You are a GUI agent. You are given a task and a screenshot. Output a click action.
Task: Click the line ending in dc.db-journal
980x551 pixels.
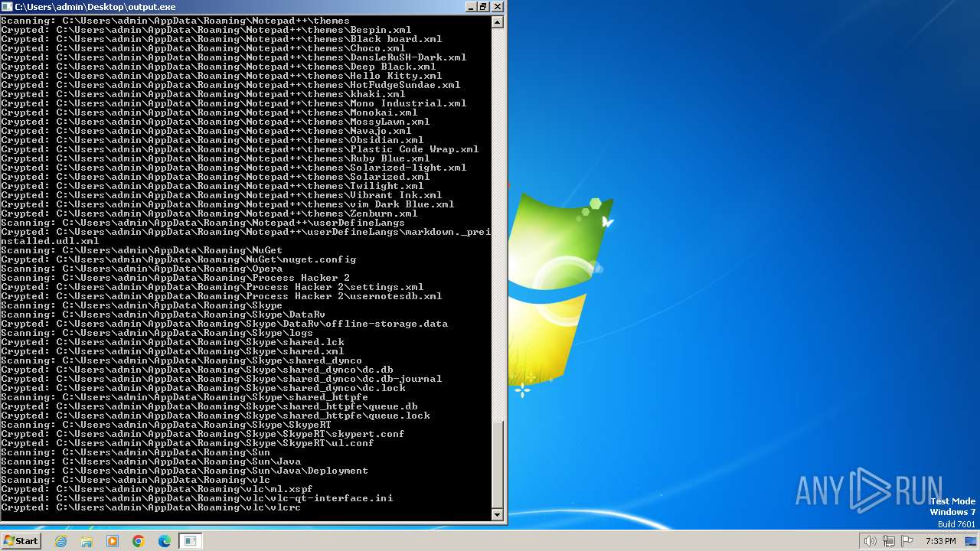221,379
